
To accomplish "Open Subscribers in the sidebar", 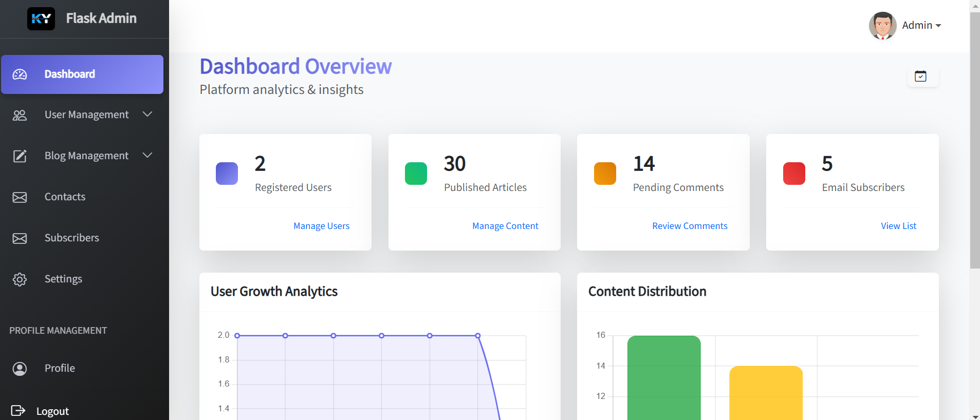I will click(82, 238).
